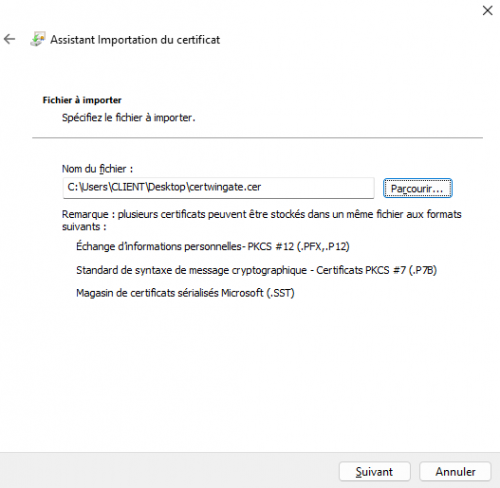500x488 pixels.
Task: Click the 'Fichier à importer' heading
Action: click(82, 100)
